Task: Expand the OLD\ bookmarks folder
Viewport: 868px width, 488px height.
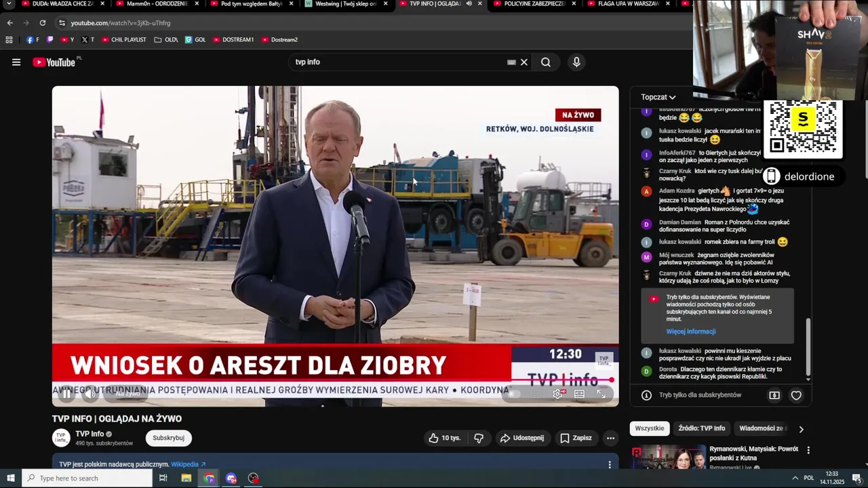Action: pos(166,40)
